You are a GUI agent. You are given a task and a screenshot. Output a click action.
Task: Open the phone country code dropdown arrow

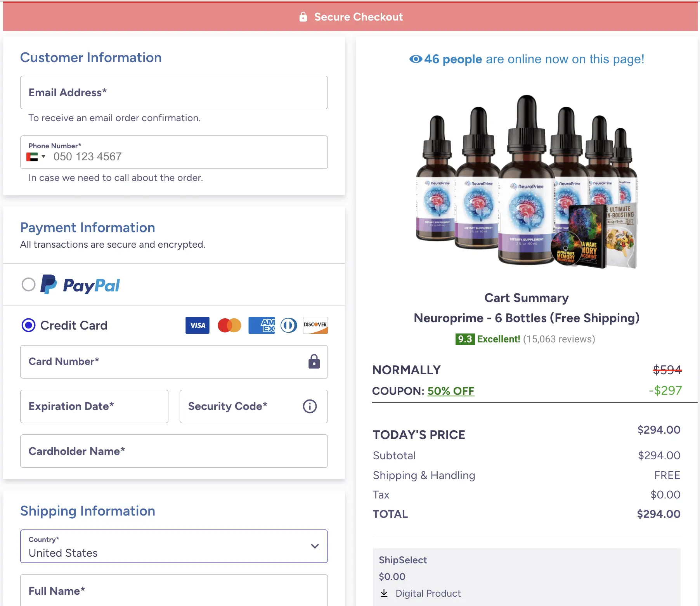click(43, 157)
